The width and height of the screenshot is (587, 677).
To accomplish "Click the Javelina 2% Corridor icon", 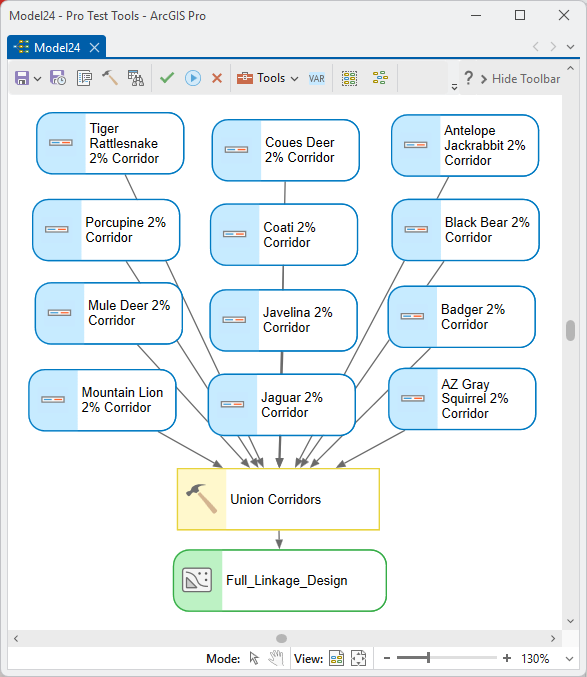I will pos(234,320).
